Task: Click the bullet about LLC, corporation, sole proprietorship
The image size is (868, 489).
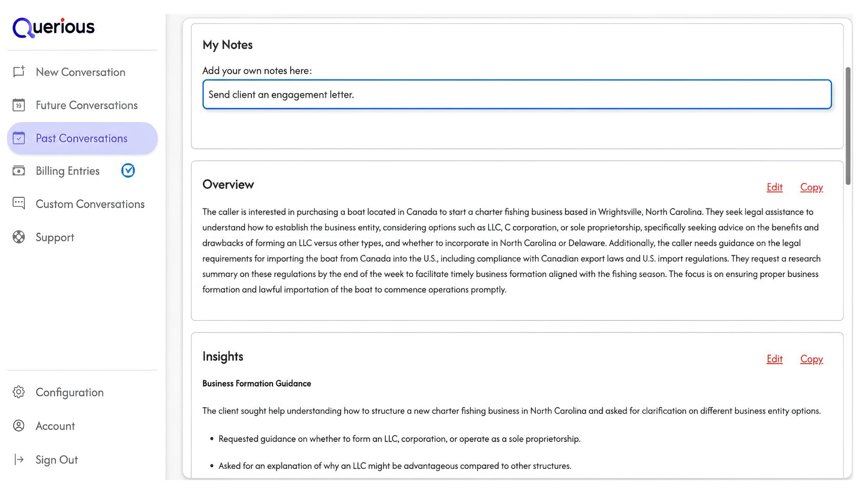Action: 399,439
